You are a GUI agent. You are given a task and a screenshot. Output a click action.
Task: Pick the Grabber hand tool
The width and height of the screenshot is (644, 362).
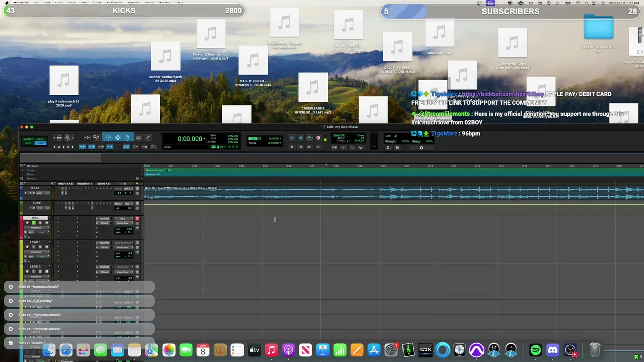[127, 138]
